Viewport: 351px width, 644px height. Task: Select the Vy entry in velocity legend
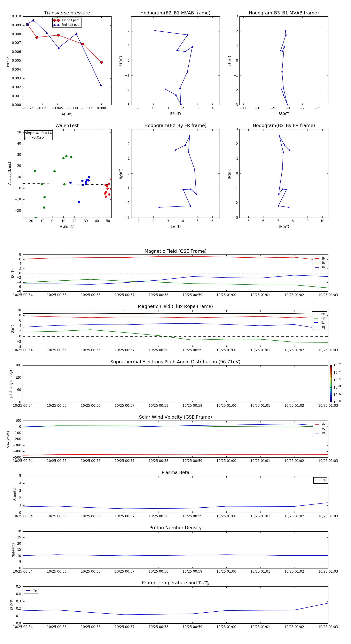pyautogui.click(x=320, y=429)
